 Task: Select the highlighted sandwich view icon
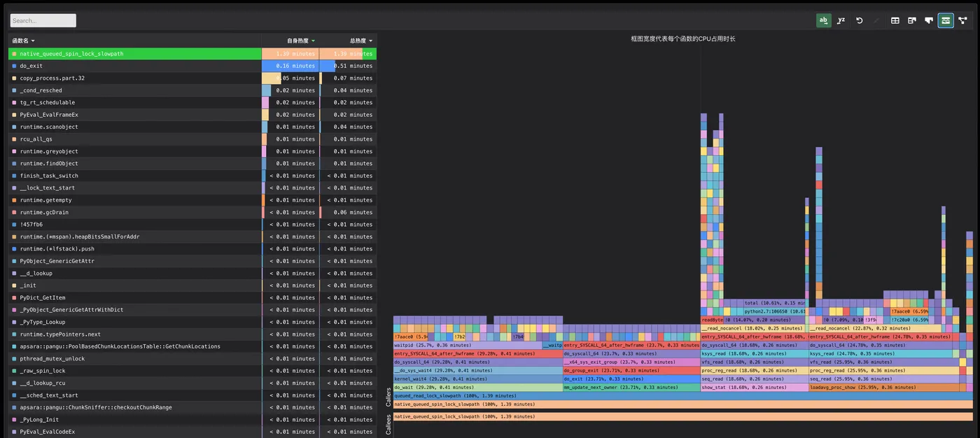pyautogui.click(x=946, y=20)
